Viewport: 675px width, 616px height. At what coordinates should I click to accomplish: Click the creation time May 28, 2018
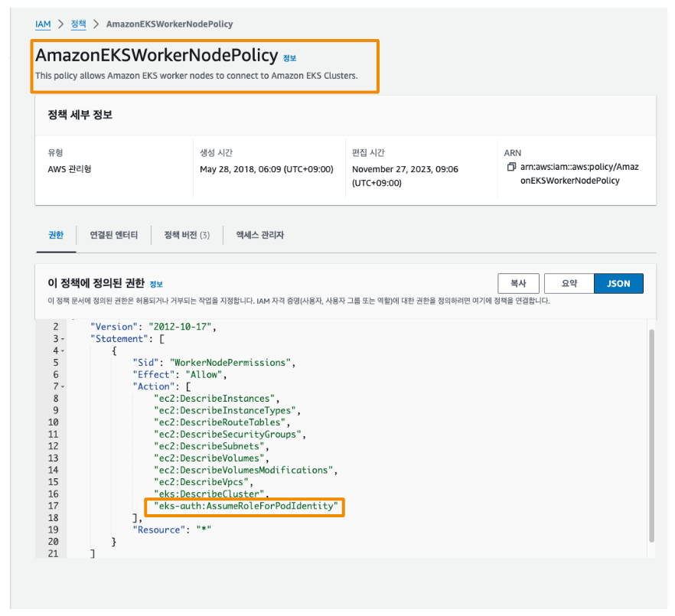pos(266,169)
